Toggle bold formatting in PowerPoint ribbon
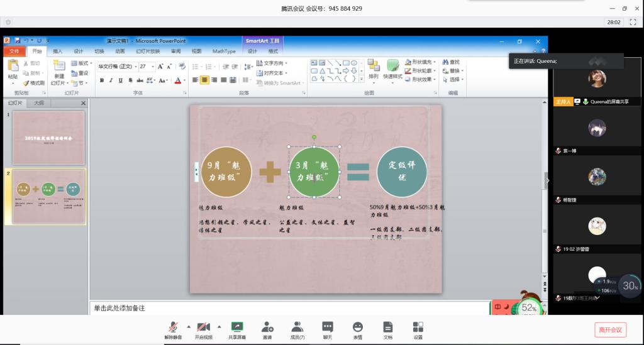This screenshot has width=644, height=345. [102, 80]
